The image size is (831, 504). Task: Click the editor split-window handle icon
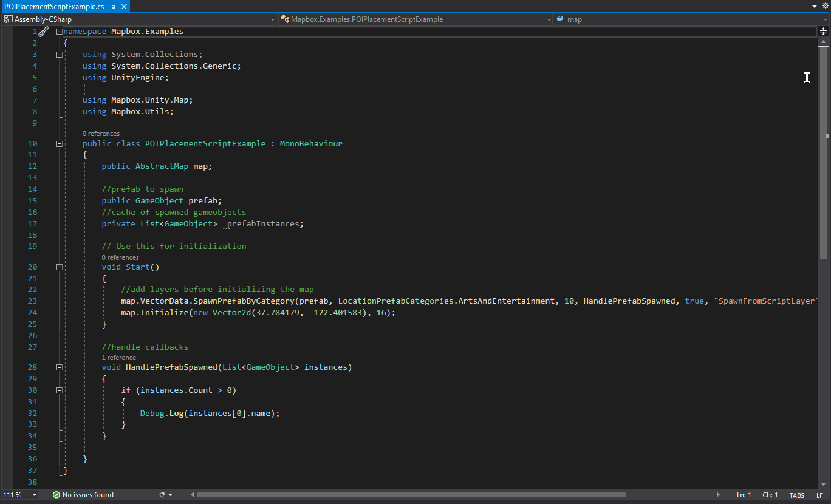click(x=823, y=32)
